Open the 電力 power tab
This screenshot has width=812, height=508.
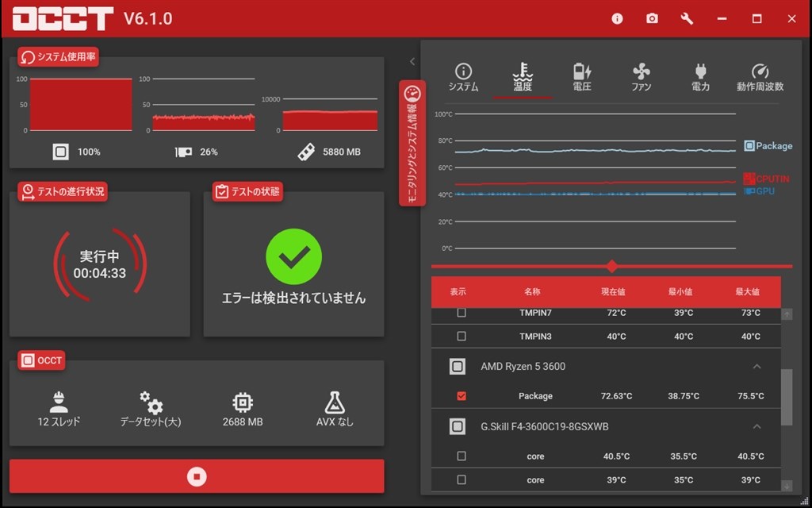(x=701, y=78)
